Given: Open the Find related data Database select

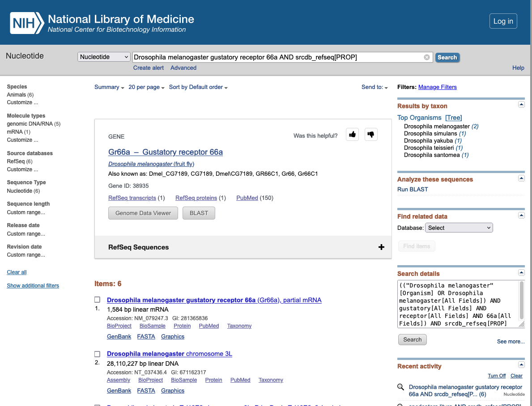Looking at the screenshot, I should [459, 228].
